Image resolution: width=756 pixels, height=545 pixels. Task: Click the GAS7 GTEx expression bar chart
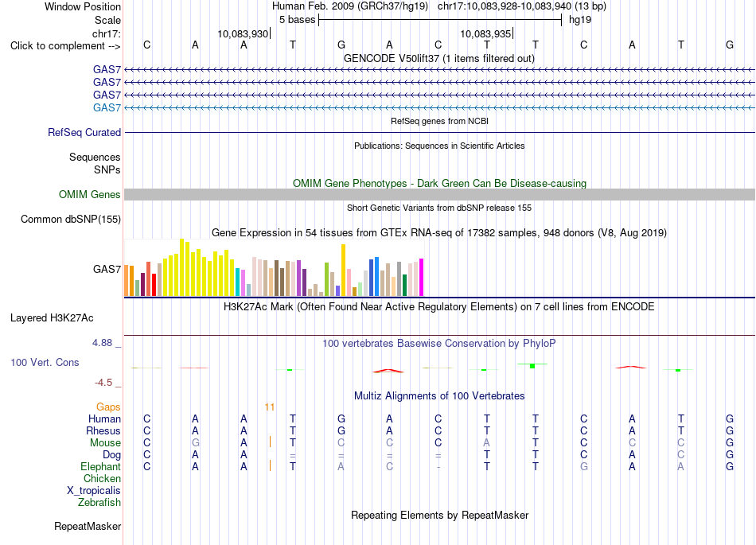(274, 267)
